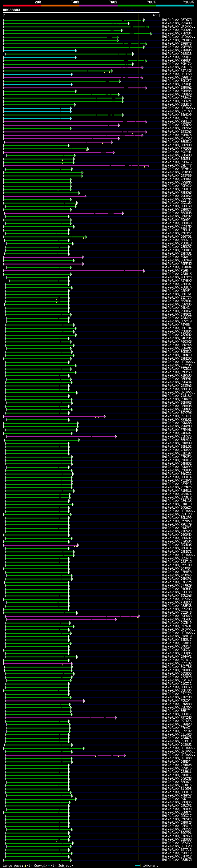This screenshot has height=868, width=197.
Task: Select the UniRef100_O34136 label
Action: click(177, 501)
